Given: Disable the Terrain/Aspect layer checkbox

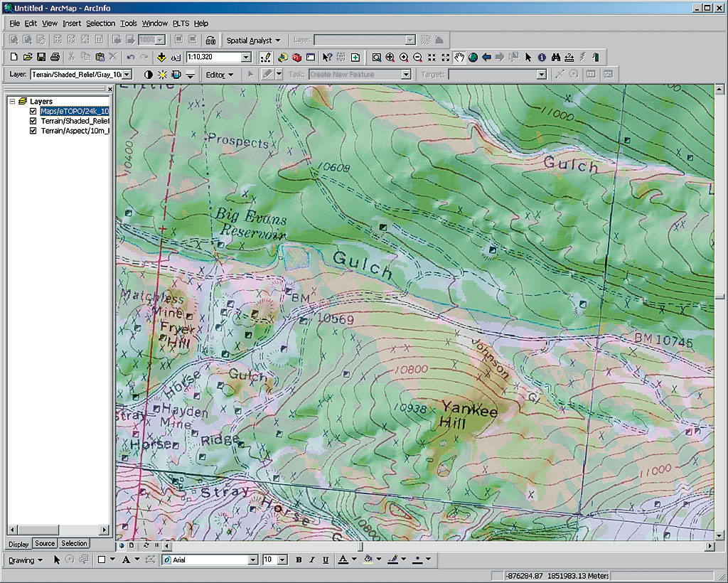Looking at the screenshot, I should pos(33,131).
